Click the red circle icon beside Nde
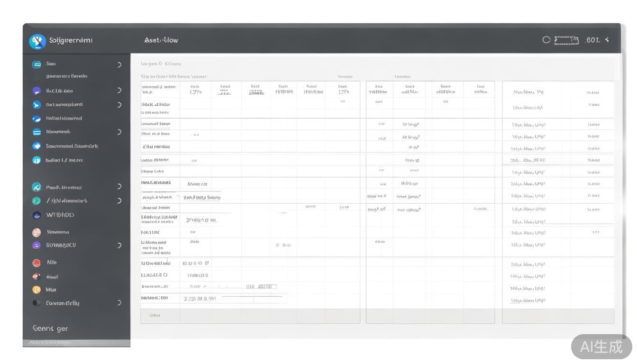637x364 pixels. pyautogui.click(x=36, y=263)
